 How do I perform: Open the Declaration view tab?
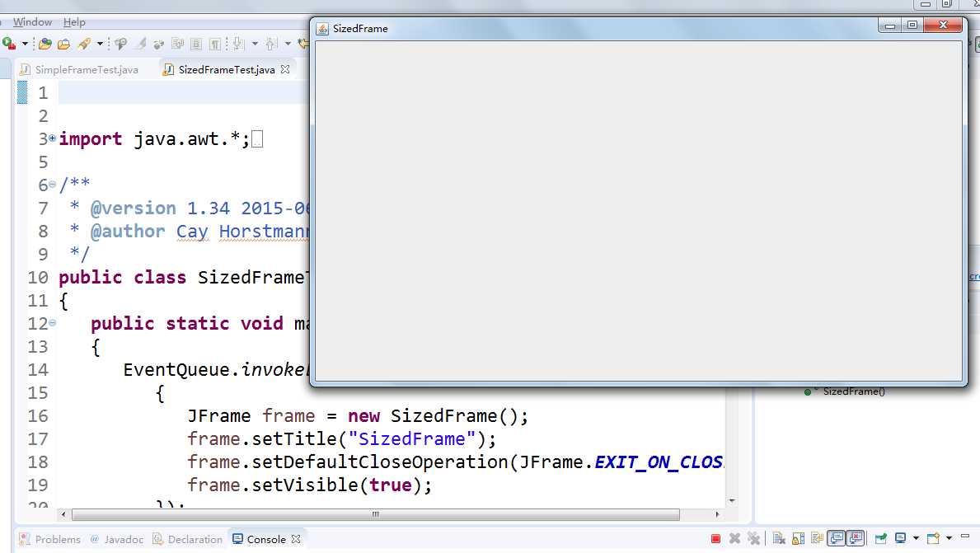point(187,539)
